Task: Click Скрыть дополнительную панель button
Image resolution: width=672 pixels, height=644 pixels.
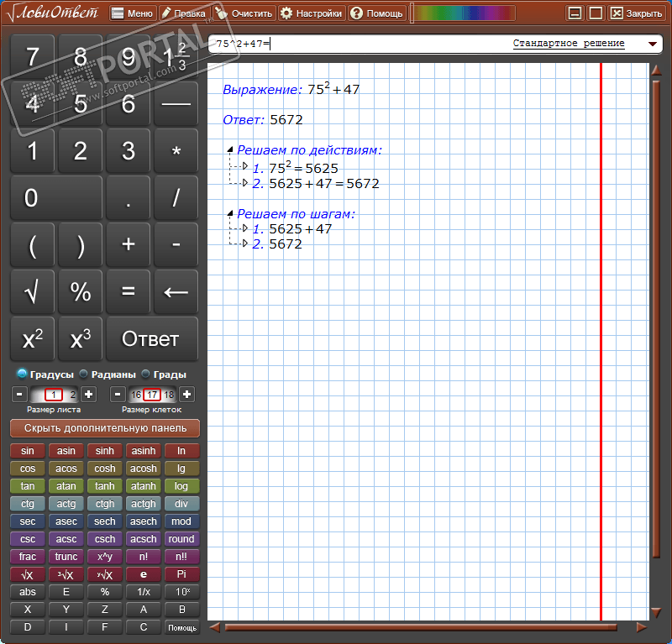Action: point(105,428)
